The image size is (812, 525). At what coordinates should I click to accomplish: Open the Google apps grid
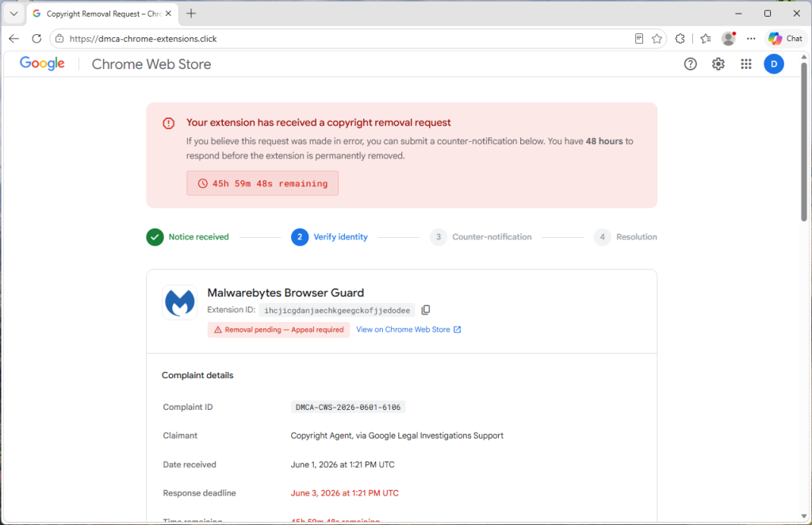click(x=745, y=64)
